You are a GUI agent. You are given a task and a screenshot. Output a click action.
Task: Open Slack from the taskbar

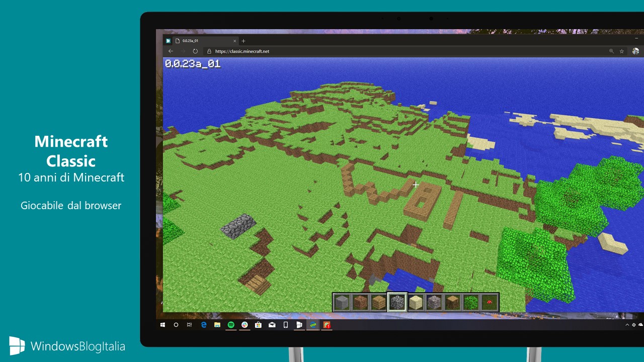(245, 325)
